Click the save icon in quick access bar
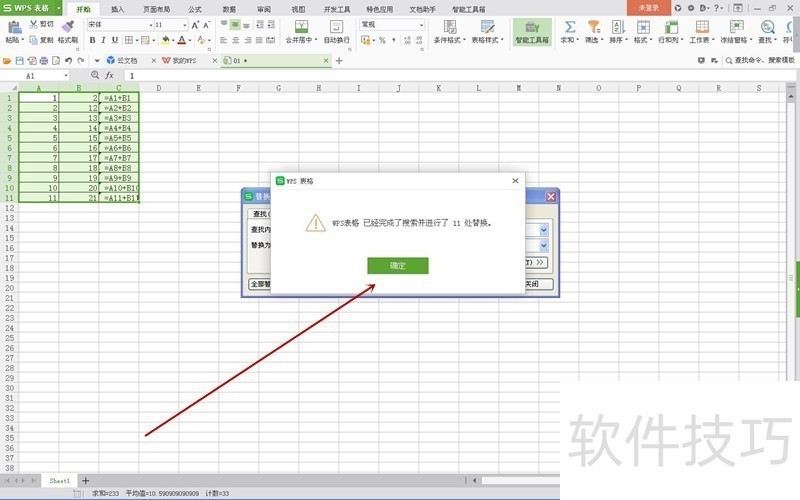 [19, 61]
